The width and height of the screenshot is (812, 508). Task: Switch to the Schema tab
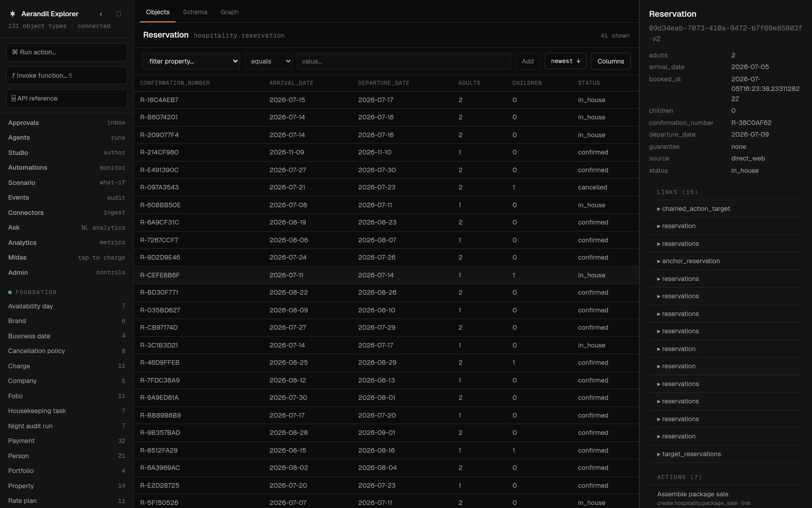(x=195, y=12)
